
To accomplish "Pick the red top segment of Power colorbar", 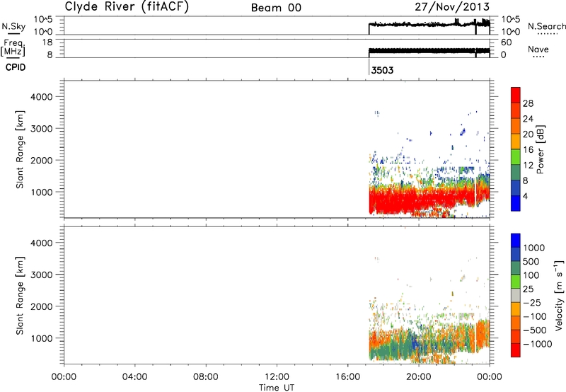I will (516, 95).
